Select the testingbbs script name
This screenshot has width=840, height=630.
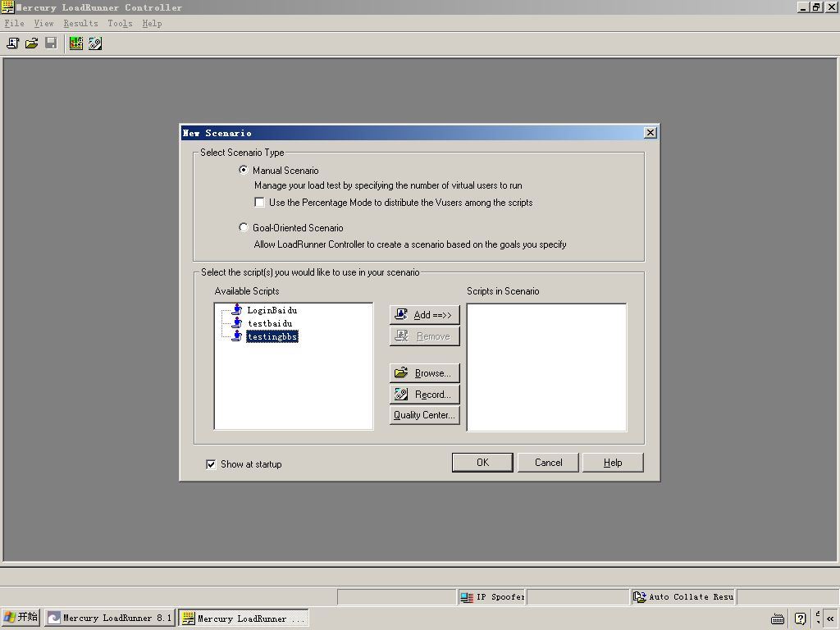coord(272,336)
